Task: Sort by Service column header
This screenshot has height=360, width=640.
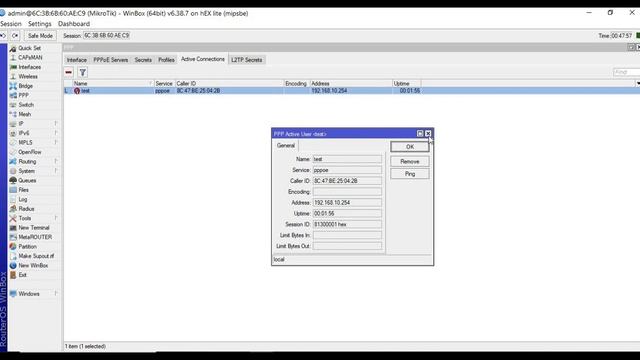Action: coord(164,83)
